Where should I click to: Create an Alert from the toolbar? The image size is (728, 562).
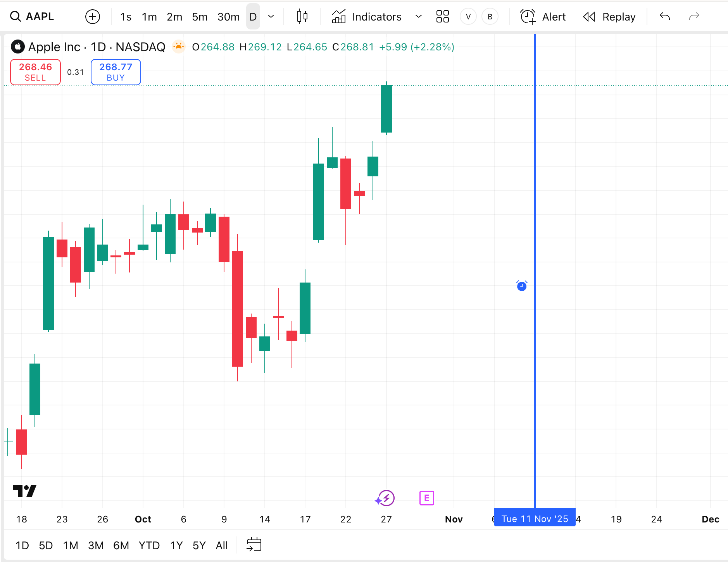click(x=543, y=17)
